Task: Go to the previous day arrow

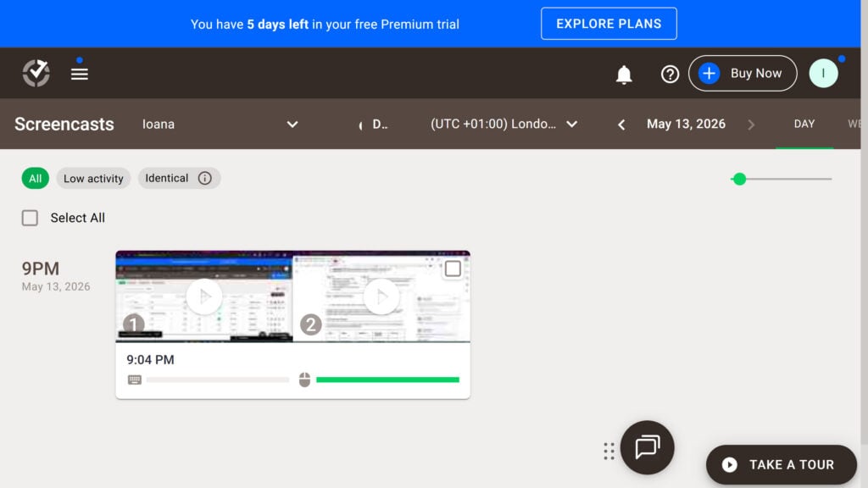Action: tap(621, 125)
